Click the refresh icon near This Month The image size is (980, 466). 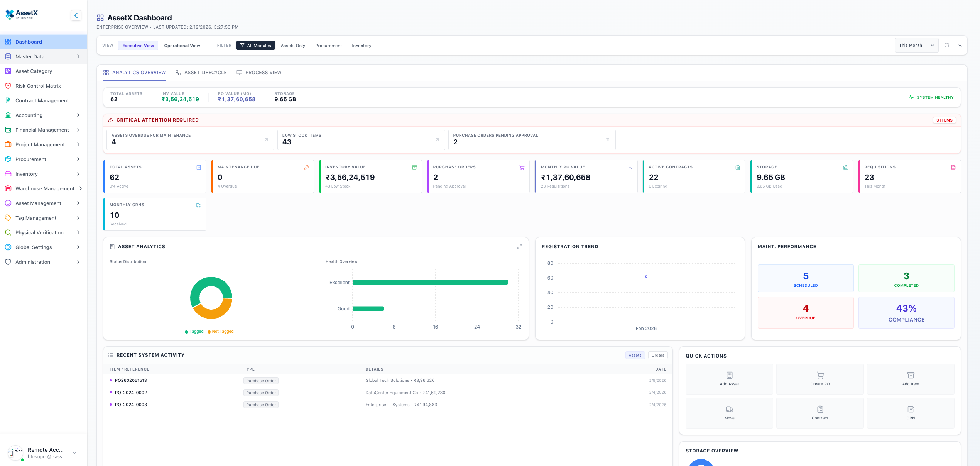[x=947, y=45]
